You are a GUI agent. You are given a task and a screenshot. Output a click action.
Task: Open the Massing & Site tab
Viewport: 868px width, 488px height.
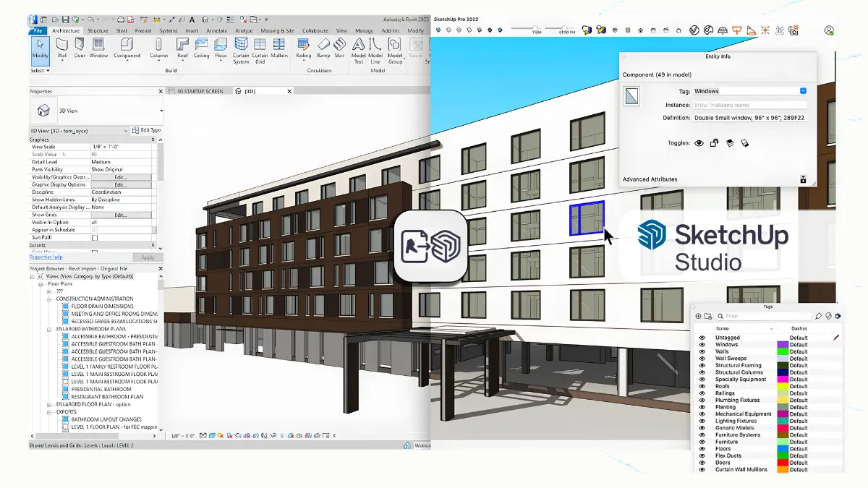277,31
